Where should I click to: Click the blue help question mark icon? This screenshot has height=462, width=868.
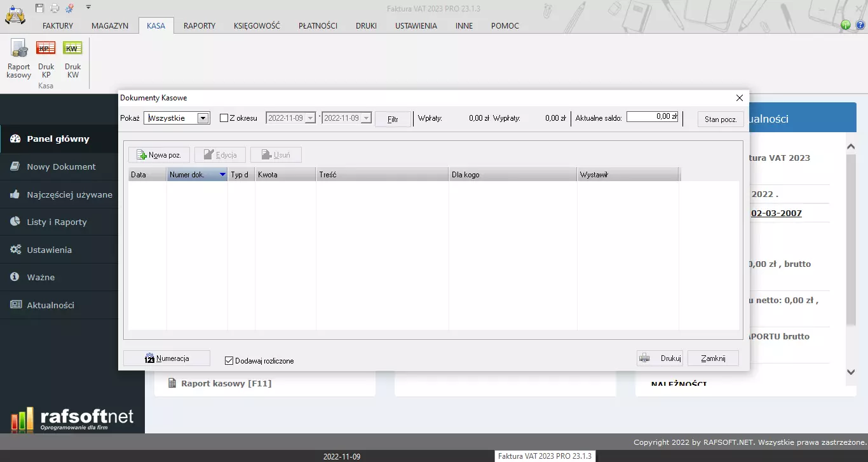point(860,25)
